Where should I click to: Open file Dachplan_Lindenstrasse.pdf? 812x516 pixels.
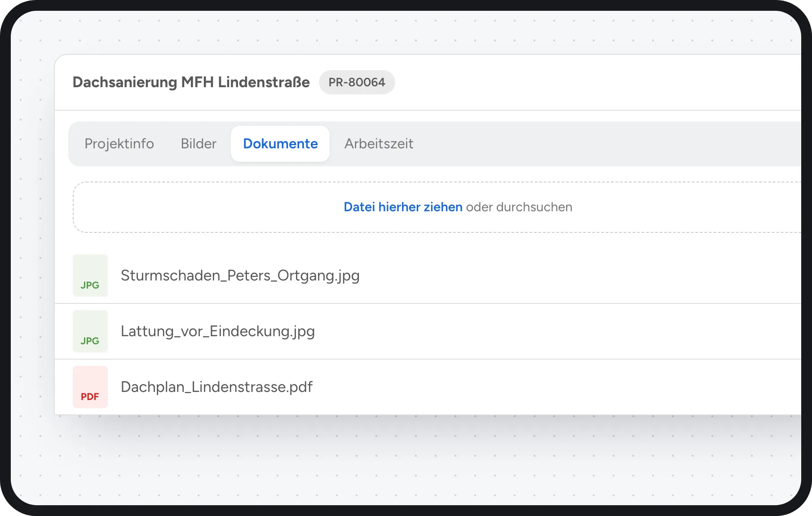[216, 387]
